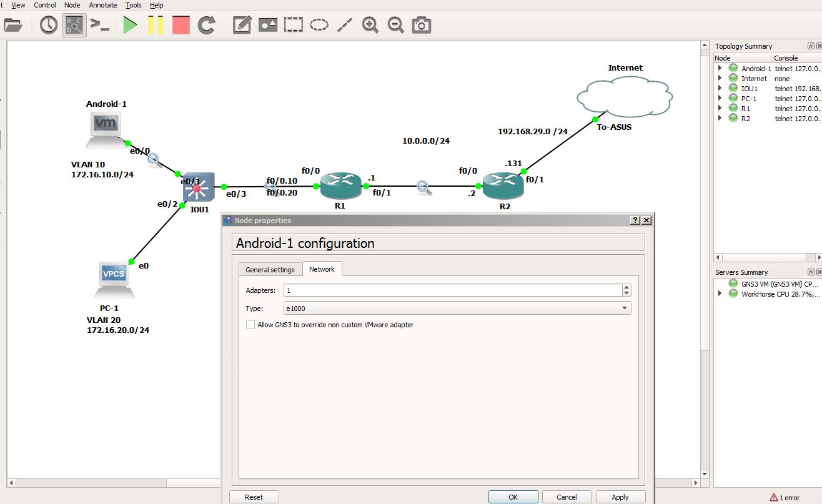Open the adapter Type e1000 dropdown

(457, 308)
